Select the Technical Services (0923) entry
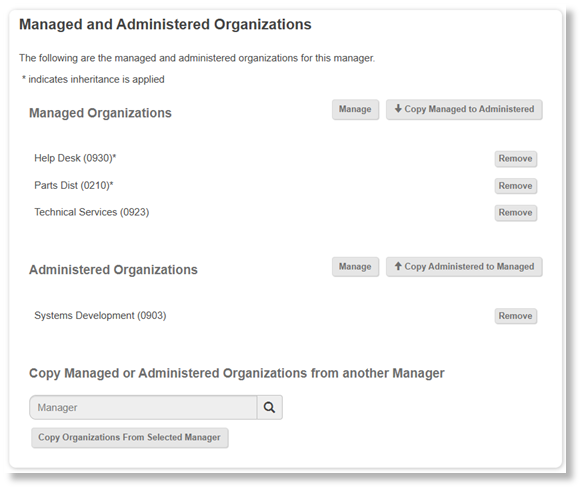Viewport: 582px width, 488px height. tap(92, 212)
